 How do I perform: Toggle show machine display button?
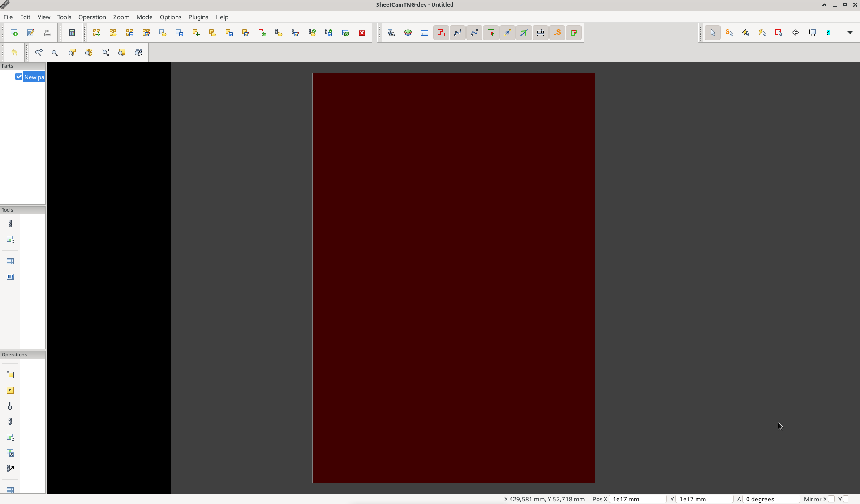coord(541,33)
